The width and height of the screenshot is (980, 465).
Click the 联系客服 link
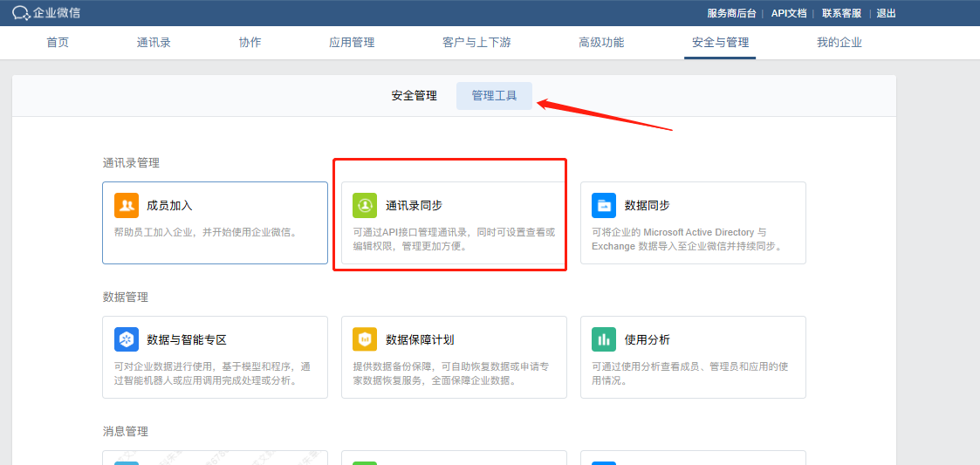tap(842, 13)
